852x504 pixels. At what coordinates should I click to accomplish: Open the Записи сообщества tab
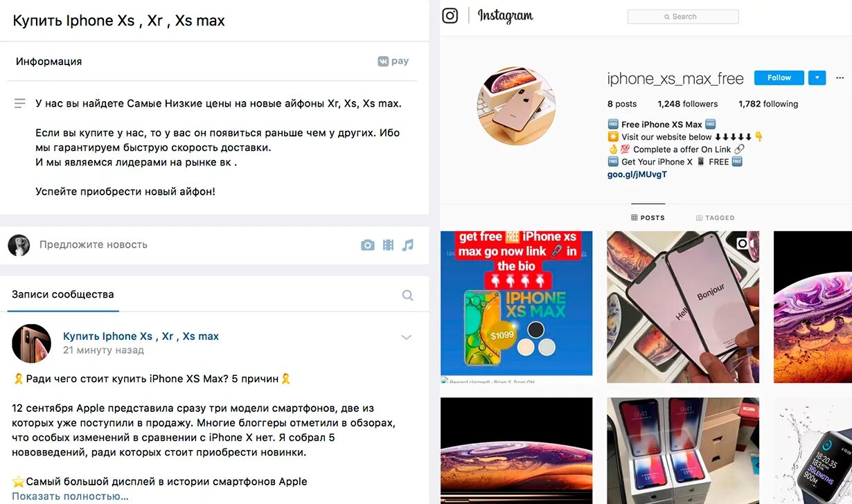63,294
